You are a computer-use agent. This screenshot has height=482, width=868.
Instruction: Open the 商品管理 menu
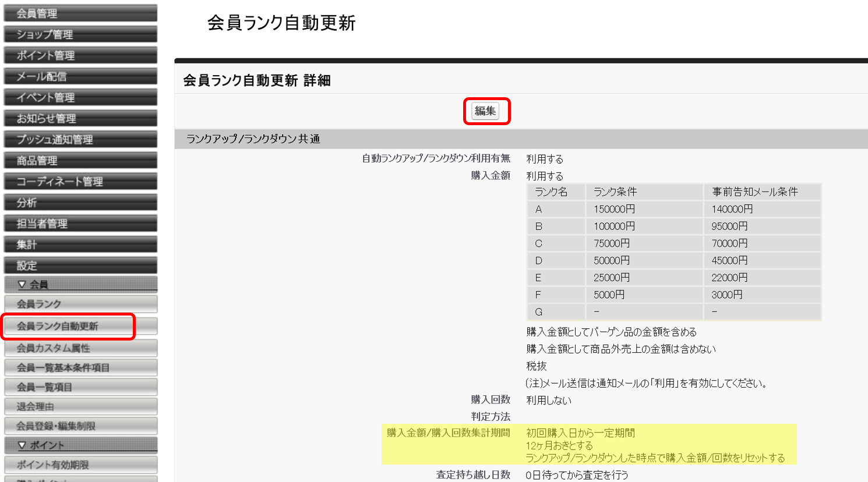click(80, 160)
